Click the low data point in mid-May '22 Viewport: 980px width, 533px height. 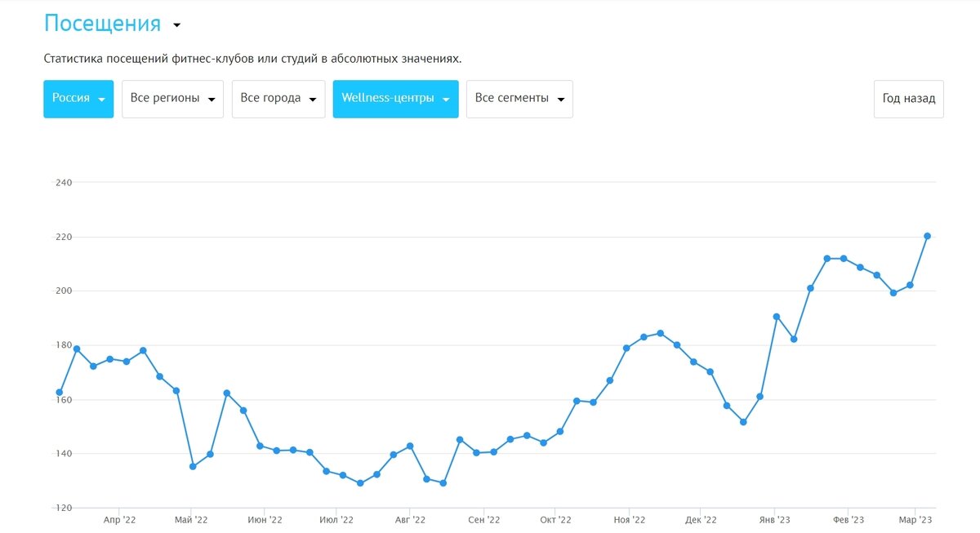pos(193,466)
